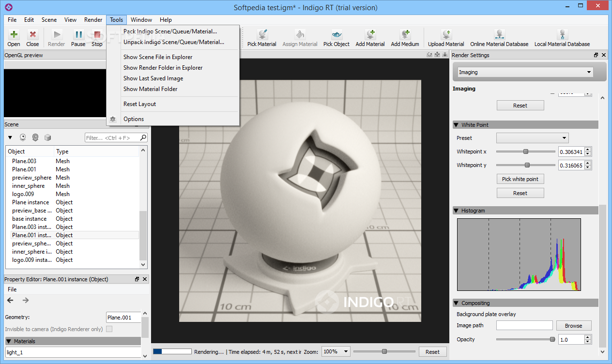Open the White Point Preset dropdown

point(533,138)
